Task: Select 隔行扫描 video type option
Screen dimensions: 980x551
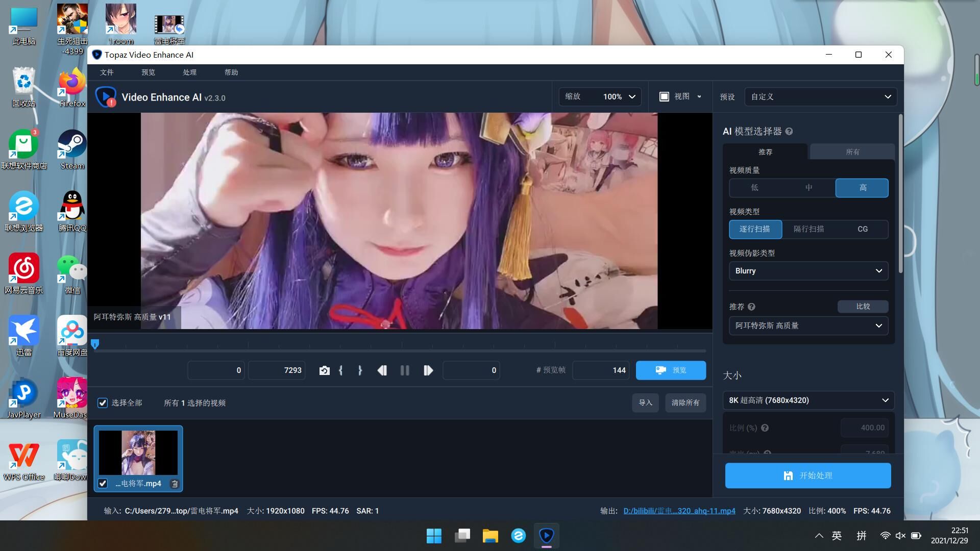Action: (x=808, y=229)
